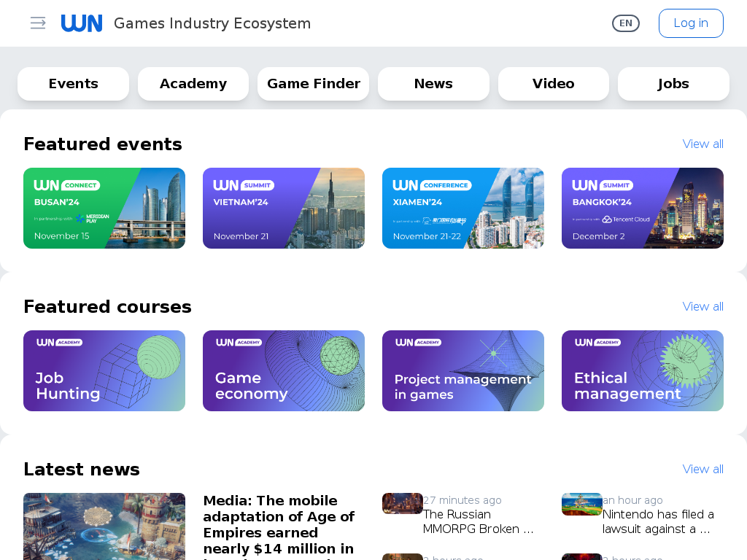Open the EN language selector
Screen dimensions: 747x560
tap(625, 23)
